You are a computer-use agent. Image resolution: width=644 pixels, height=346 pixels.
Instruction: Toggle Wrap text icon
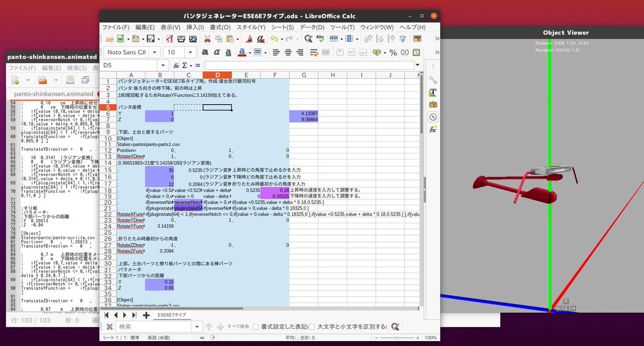pos(314,53)
